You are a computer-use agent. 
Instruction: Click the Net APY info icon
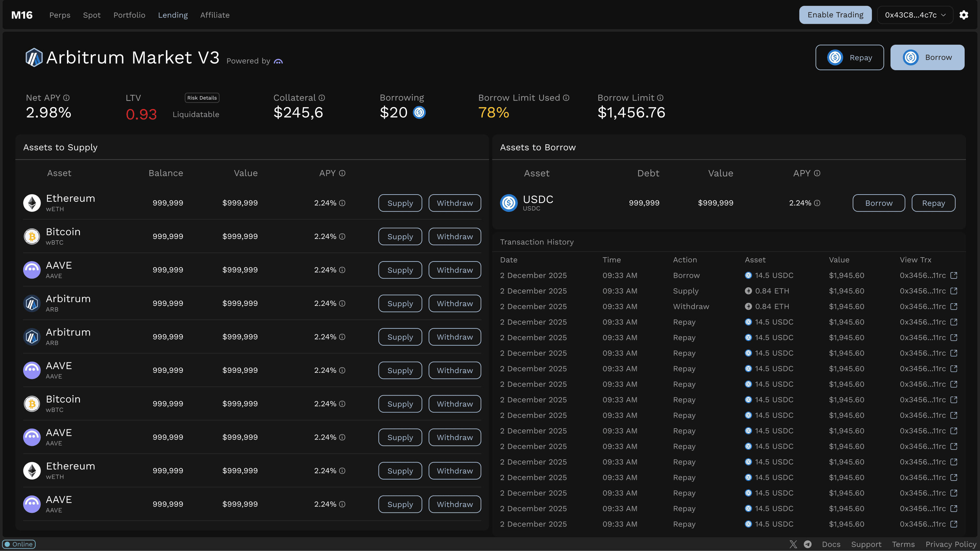coord(66,98)
